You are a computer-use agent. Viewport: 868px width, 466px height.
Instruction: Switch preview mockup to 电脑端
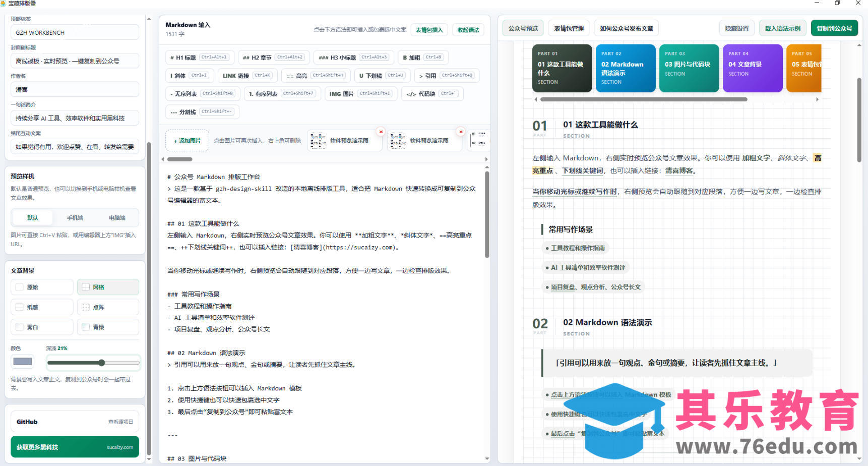point(117,218)
